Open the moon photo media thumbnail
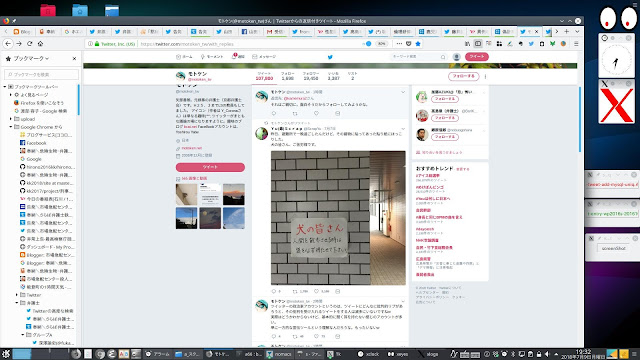Screen dimensions: 640x360 pyautogui.click(x=210, y=218)
